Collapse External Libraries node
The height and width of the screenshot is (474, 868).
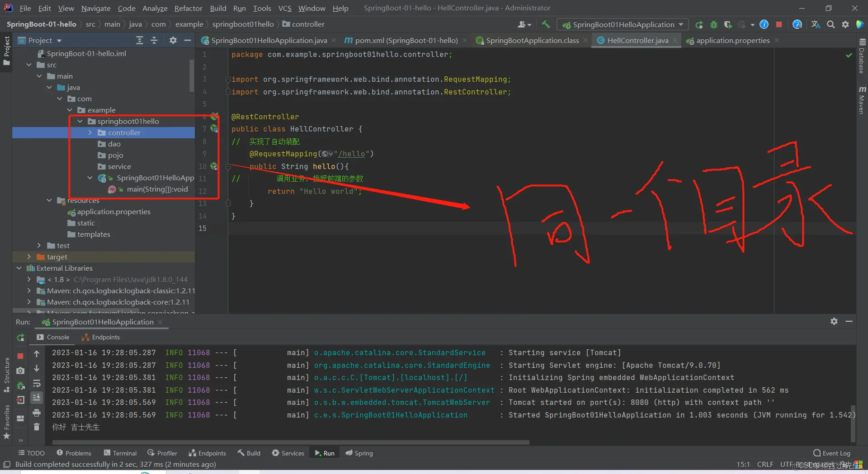tap(19, 268)
